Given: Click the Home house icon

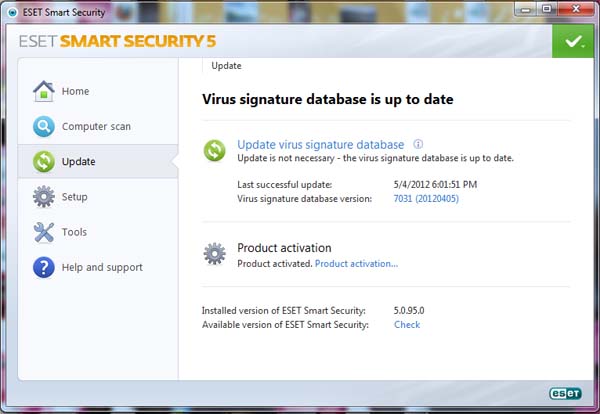Looking at the screenshot, I should (x=44, y=91).
